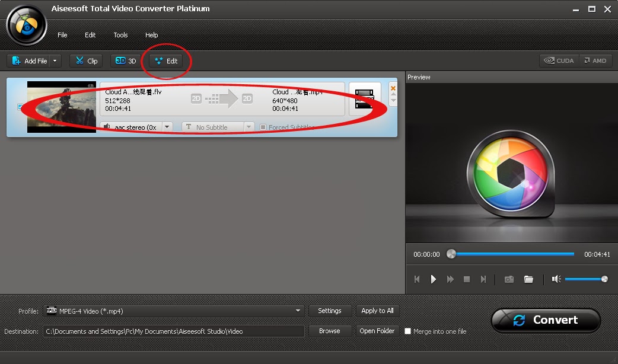The height and width of the screenshot is (364, 618).
Task: Click the Browse button
Action: click(x=330, y=331)
